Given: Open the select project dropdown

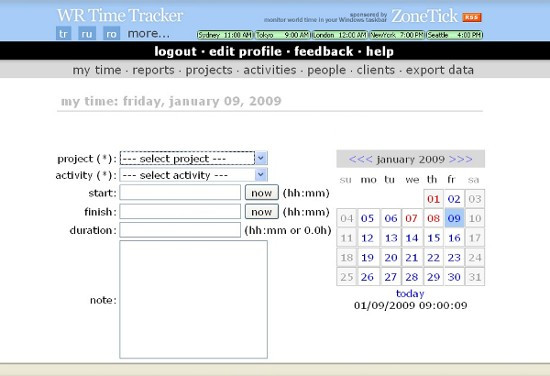Looking at the screenshot, I should coord(194,158).
